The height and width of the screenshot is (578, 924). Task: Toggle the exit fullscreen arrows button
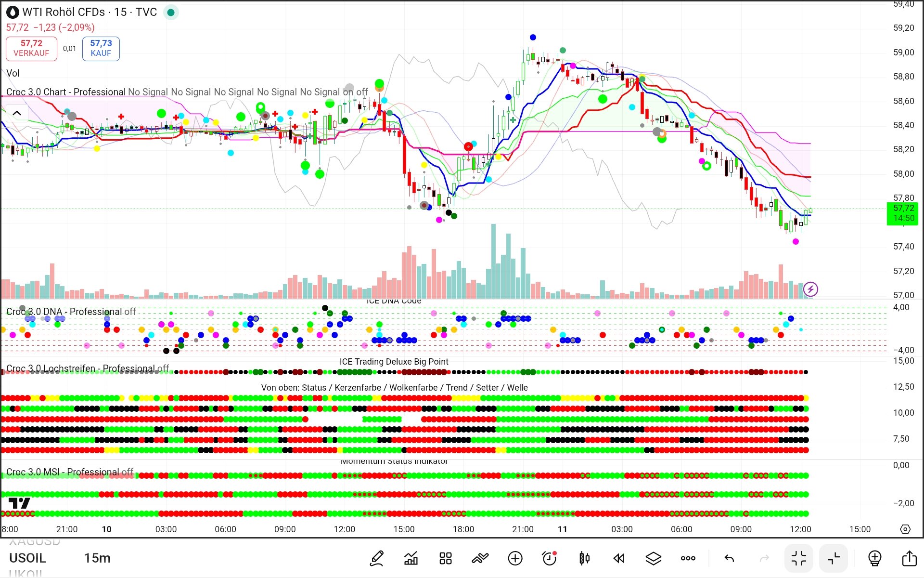[799, 558]
